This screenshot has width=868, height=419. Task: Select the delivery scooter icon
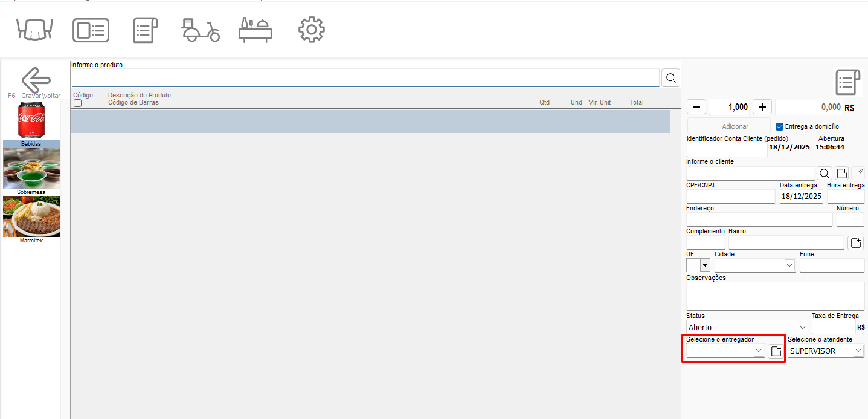[201, 30]
